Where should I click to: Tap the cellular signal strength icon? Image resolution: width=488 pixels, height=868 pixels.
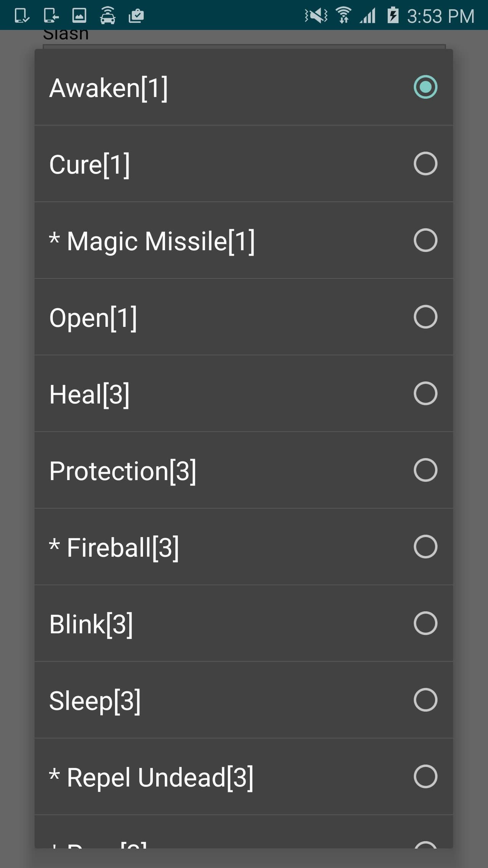coord(368,16)
